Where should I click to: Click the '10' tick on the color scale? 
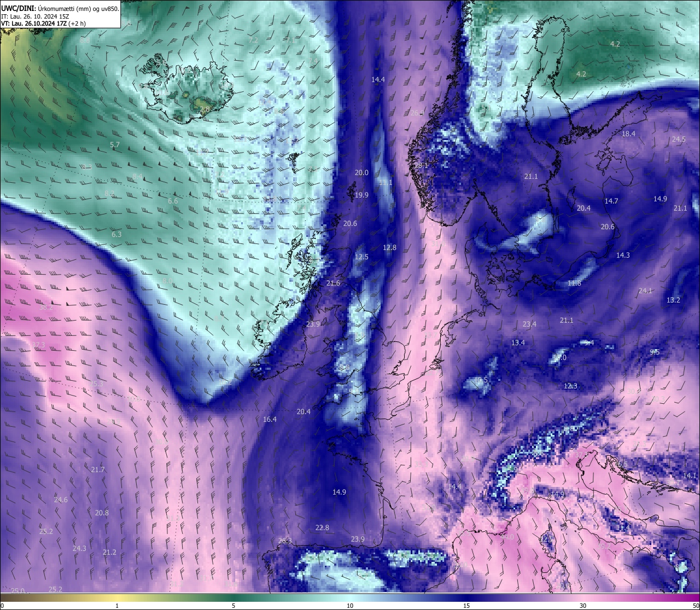(x=350, y=606)
